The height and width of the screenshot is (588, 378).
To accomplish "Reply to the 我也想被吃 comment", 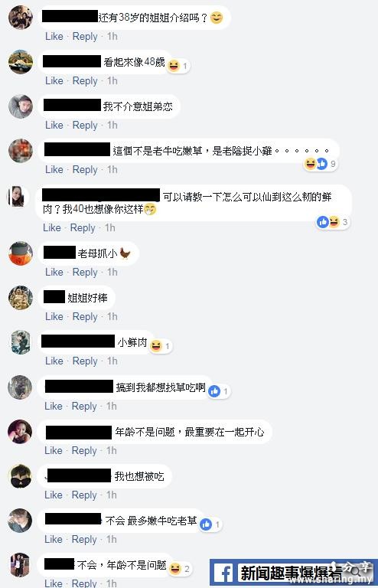I will click(x=84, y=495).
